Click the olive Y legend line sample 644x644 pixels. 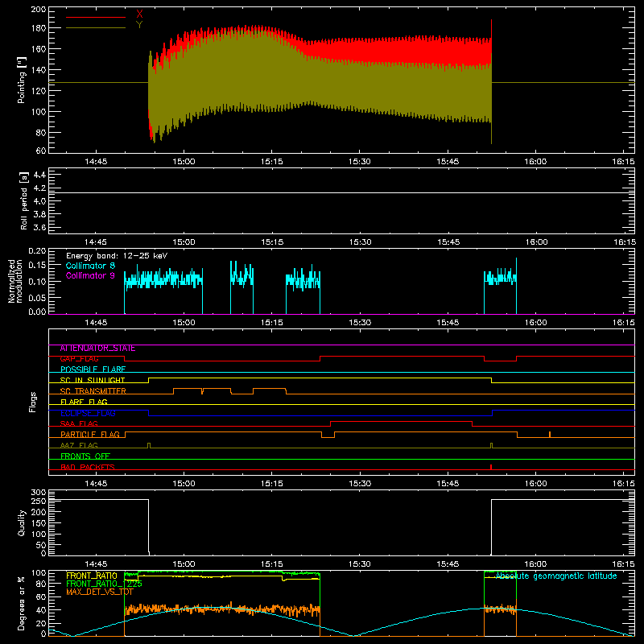(96, 28)
